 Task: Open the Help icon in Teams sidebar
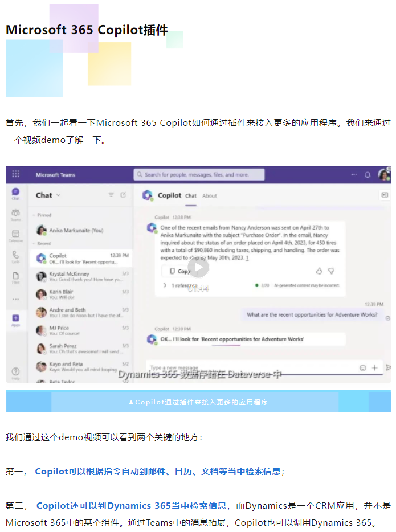pos(15,373)
